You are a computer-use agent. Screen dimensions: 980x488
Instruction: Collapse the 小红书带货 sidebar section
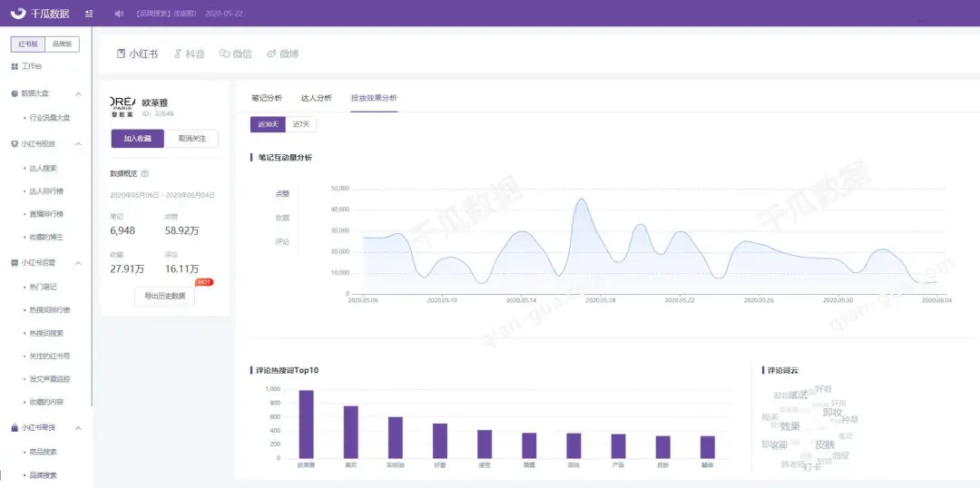click(x=79, y=428)
